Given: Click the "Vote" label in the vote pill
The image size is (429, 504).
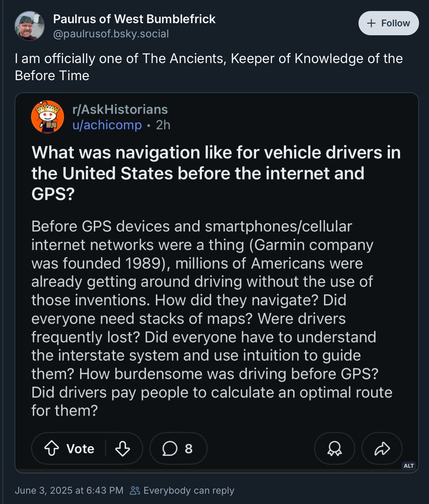Looking at the screenshot, I should click(80, 448).
